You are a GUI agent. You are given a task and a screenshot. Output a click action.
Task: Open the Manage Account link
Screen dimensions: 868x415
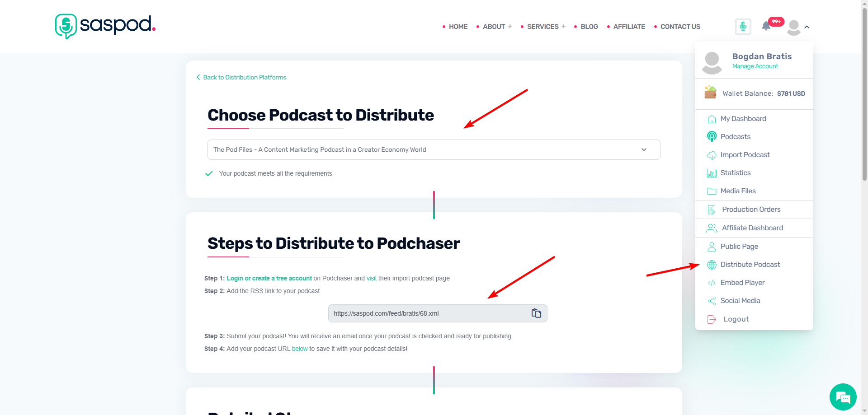tap(755, 66)
